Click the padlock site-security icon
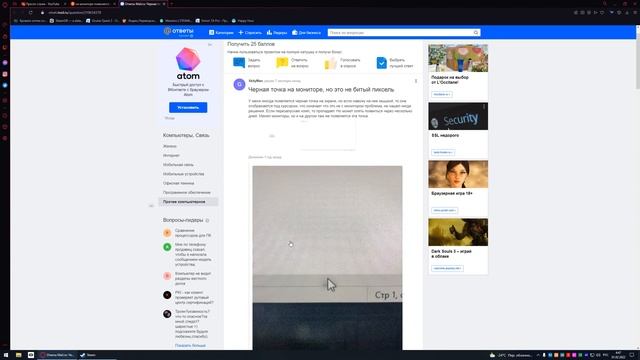The width and height of the screenshot is (640, 360). 42,13
